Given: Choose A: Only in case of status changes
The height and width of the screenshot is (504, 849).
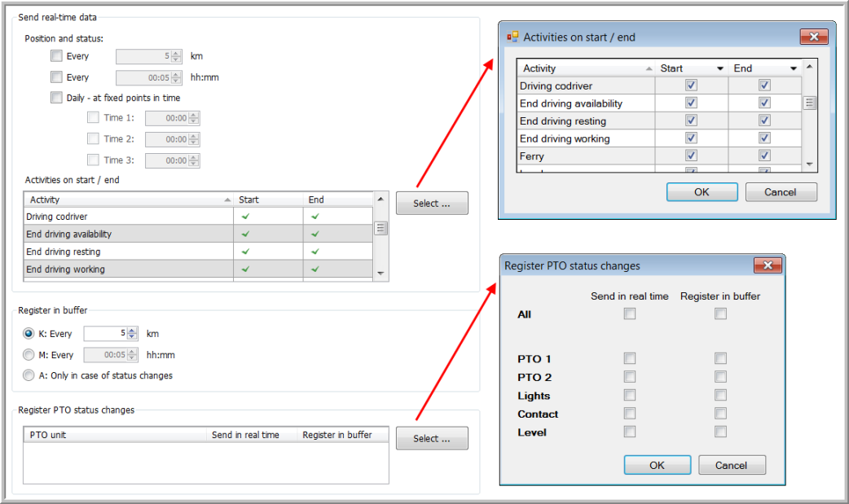Looking at the screenshot, I should pos(29,375).
